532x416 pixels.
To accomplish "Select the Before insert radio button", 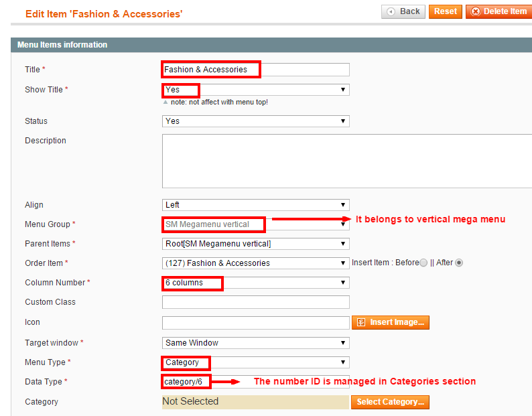I will [x=423, y=263].
